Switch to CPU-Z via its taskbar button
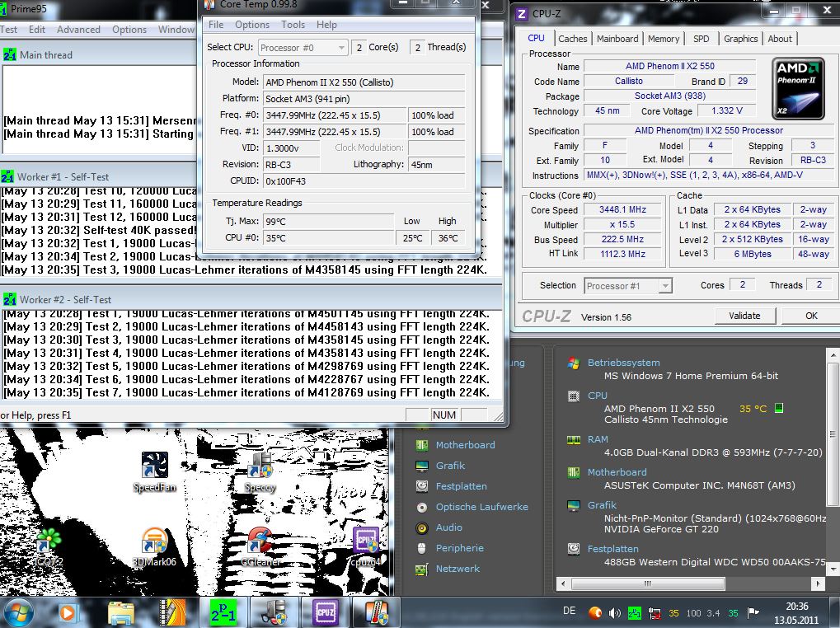840x628 pixels. click(x=325, y=612)
